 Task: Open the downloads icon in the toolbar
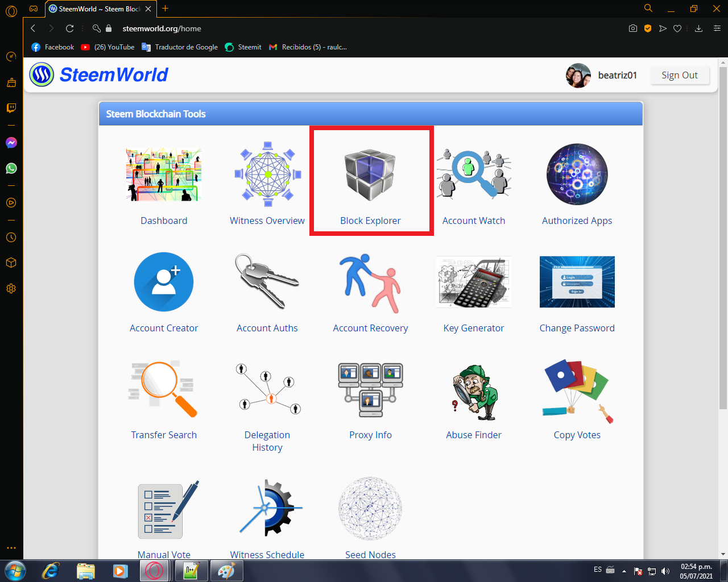pos(698,28)
